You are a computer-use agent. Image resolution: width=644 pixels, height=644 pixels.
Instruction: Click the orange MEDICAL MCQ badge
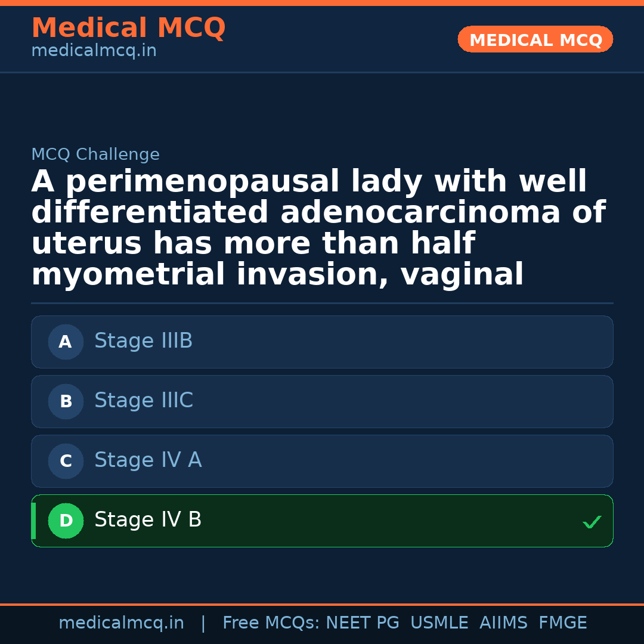coord(535,39)
